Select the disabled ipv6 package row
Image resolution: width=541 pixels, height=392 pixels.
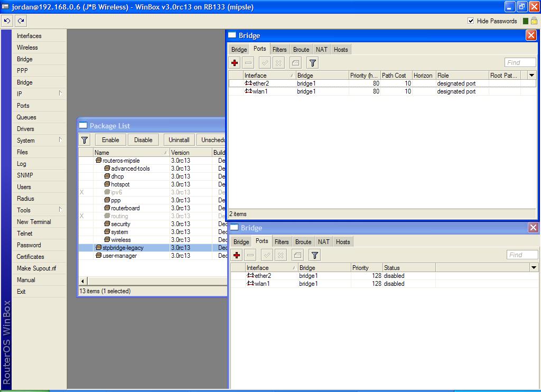(x=152, y=192)
